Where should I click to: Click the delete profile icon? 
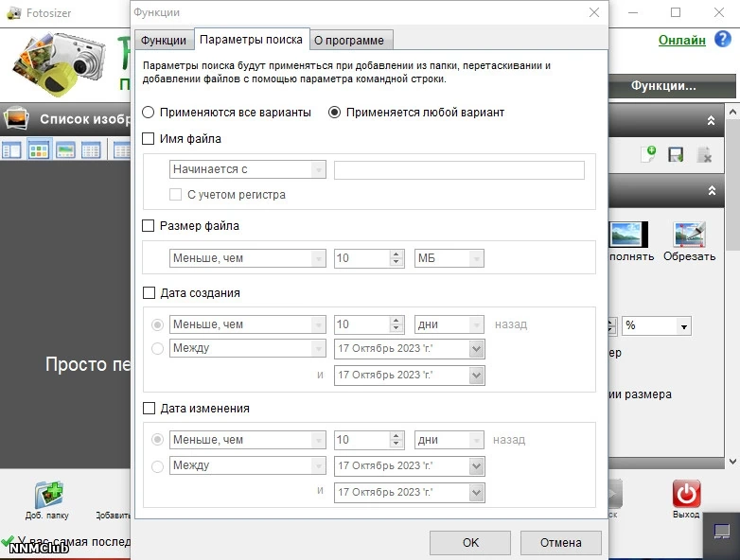click(x=704, y=154)
